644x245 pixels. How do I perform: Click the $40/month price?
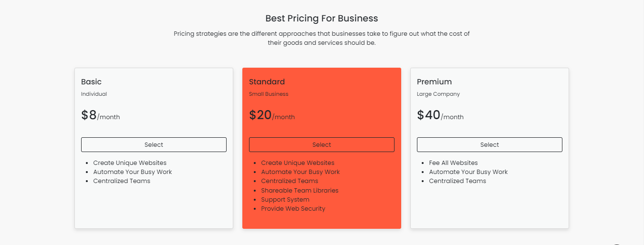click(x=440, y=116)
